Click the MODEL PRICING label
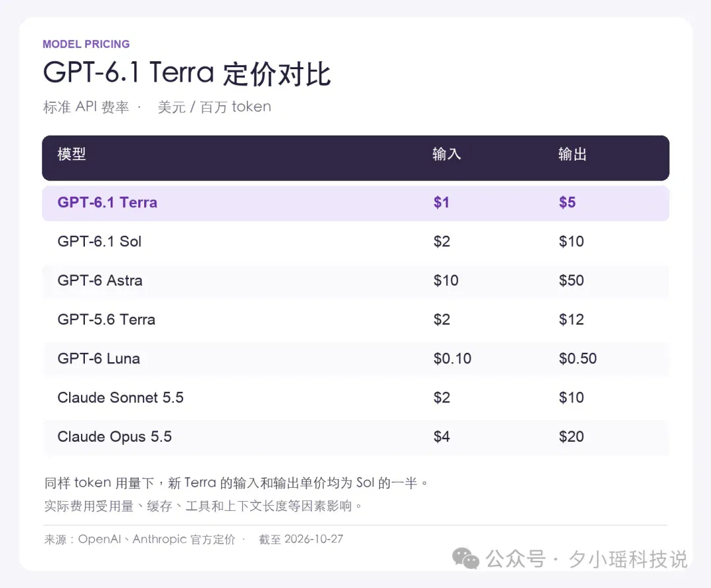 point(86,44)
